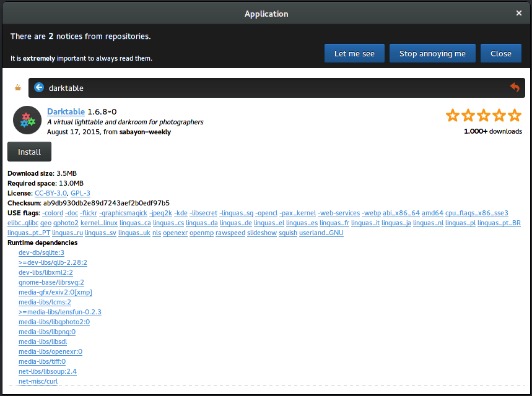The width and height of the screenshot is (532, 396).
Task: Click the small package icon left of search bar
Action: click(x=18, y=88)
